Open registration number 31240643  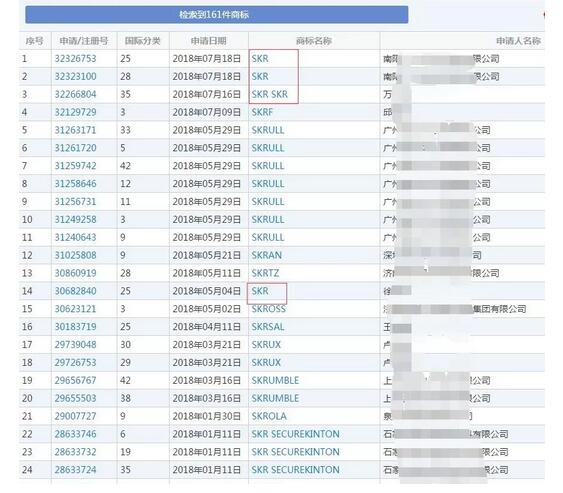tap(75, 237)
